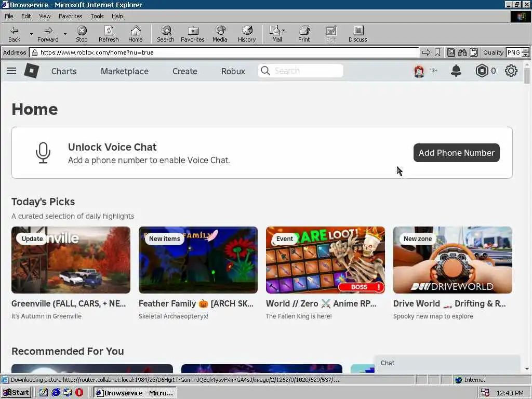Viewport: 532px width, 399px height.
Task: Open the Edit menu
Action: click(x=26, y=16)
